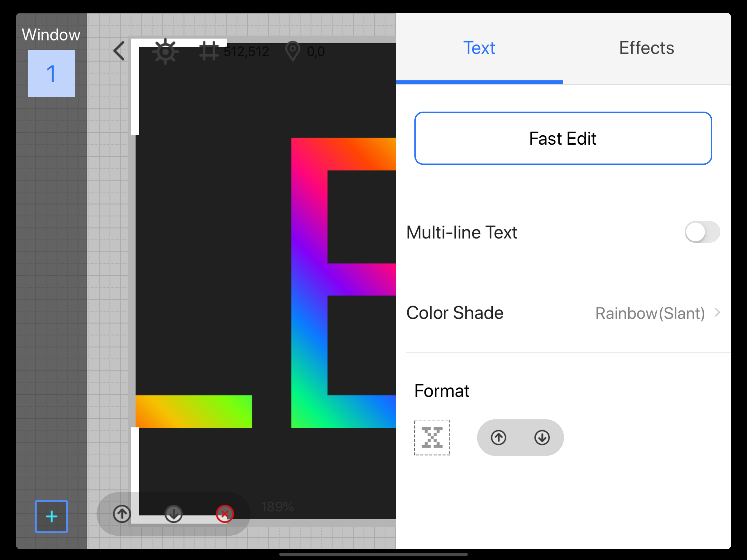Click the rainbow bar on canvas
This screenshot has width=747, height=560.
194,412
